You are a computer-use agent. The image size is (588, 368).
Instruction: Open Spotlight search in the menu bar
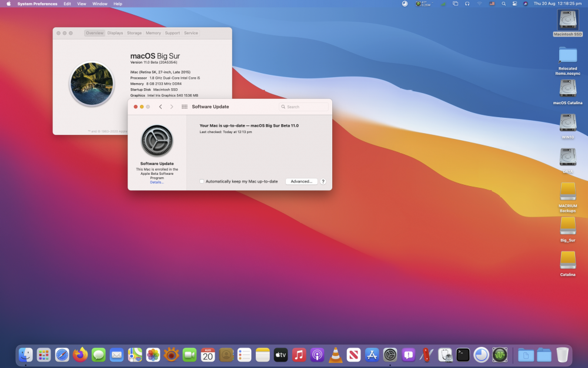tap(504, 4)
